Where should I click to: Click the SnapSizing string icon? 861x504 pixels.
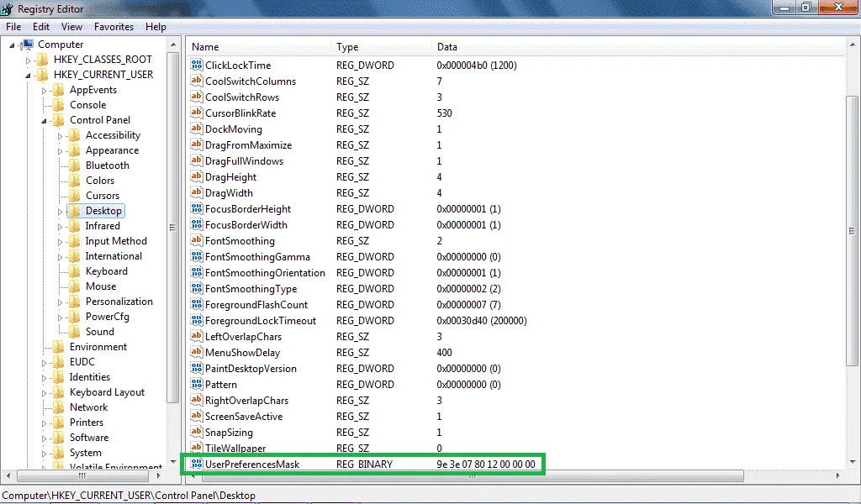coord(197,432)
